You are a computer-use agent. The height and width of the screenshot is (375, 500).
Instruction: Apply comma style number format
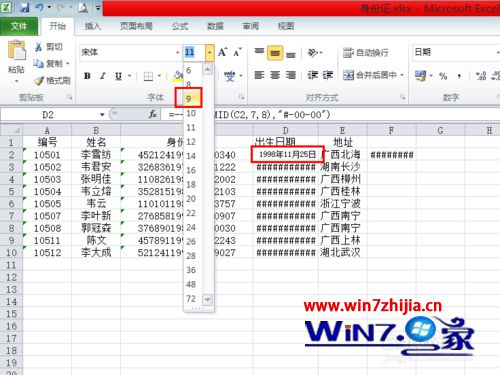pyautogui.click(x=459, y=76)
